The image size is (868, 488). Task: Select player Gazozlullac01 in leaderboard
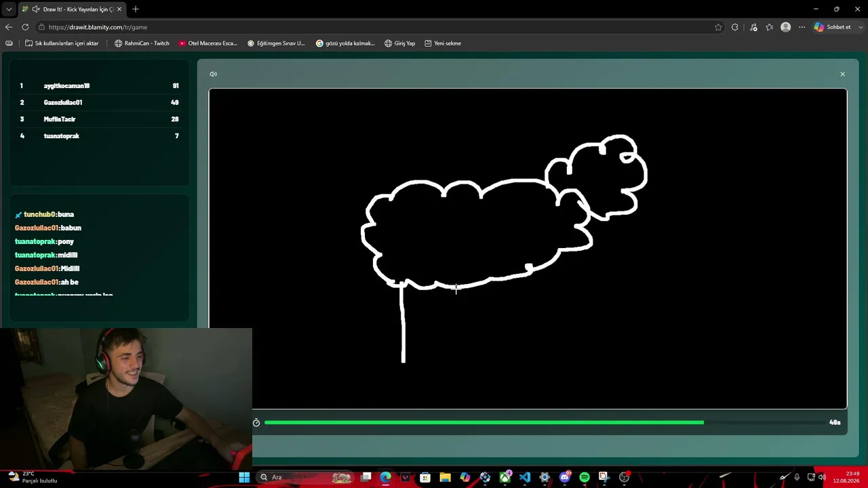pos(99,102)
